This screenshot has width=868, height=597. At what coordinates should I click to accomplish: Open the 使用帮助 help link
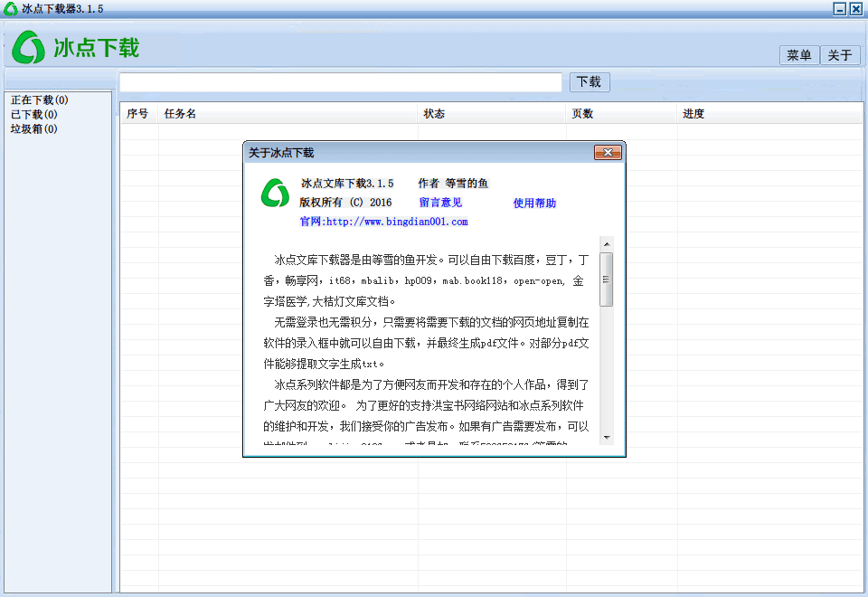point(533,203)
